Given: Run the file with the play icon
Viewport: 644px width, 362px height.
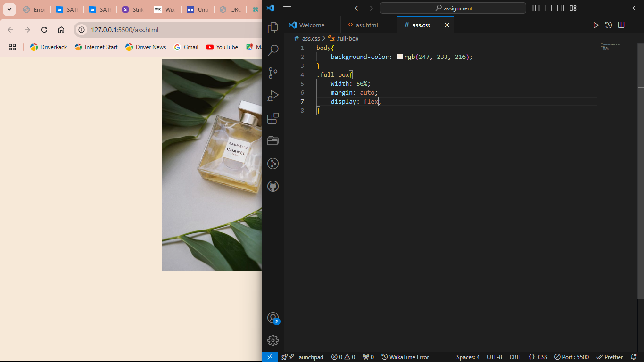Looking at the screenshot, I should (596, 25).
